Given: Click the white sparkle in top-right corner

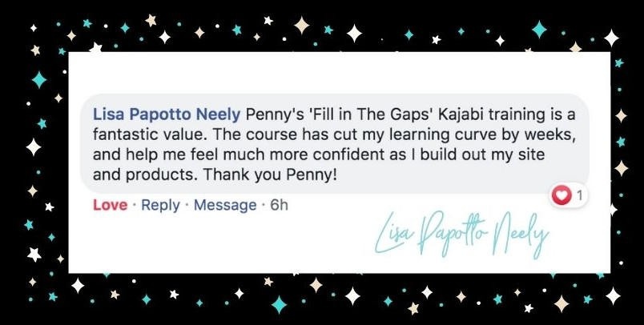Looking at the screenshot, I should (611, 38).
